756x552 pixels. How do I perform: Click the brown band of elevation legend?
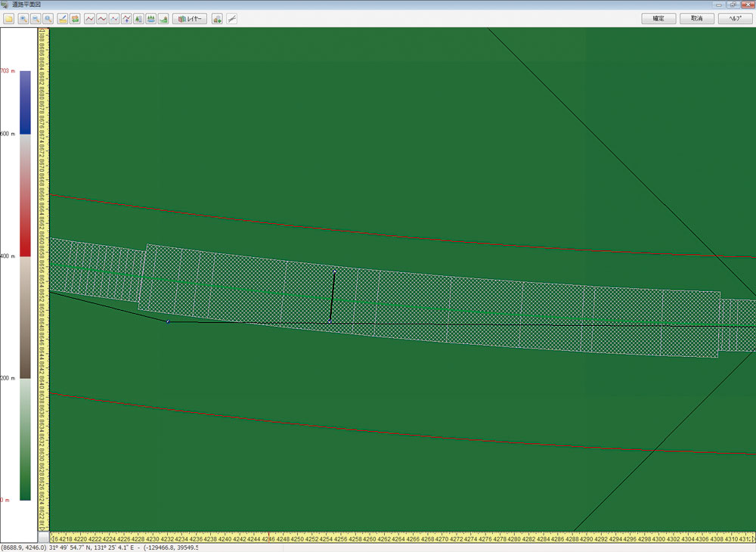click(x=25, y=318)
